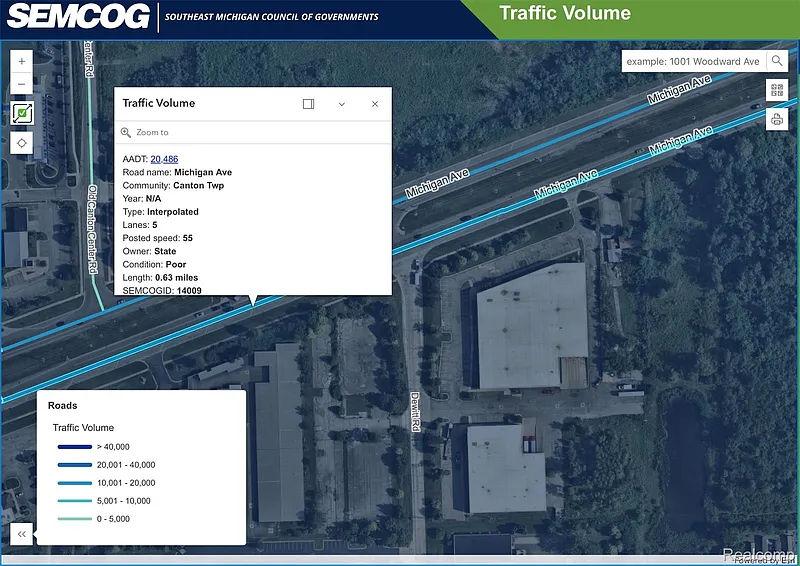Click the Dewitt Rd map label
This screenshot has height=566, width=800.
[x=413, y=411]
